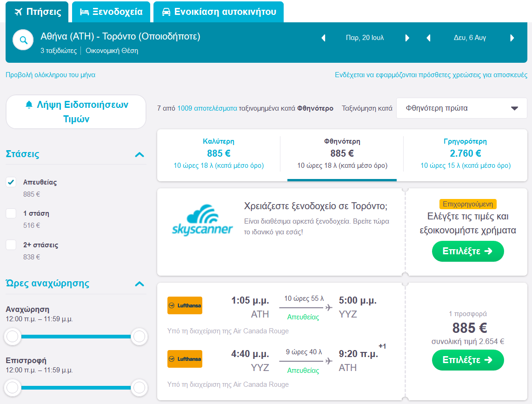Click the Lufthansa logo on return flight
This screenshot has height=404, width=532.
pyautogui.click(x=185, y=359)
